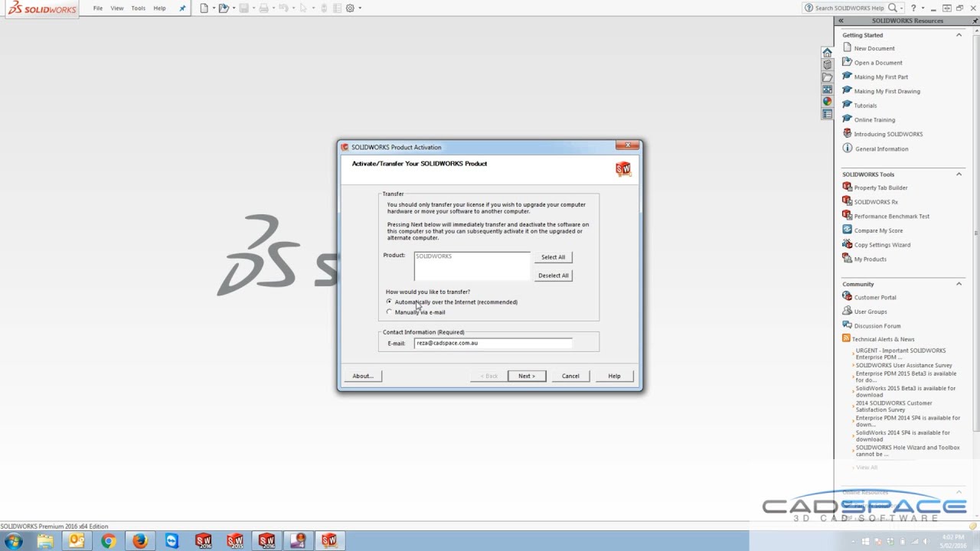Image resolution: width=980 pixels, height=551 pixels.
Task: Click the dialog Help button
Action: (x=614, y=376)
